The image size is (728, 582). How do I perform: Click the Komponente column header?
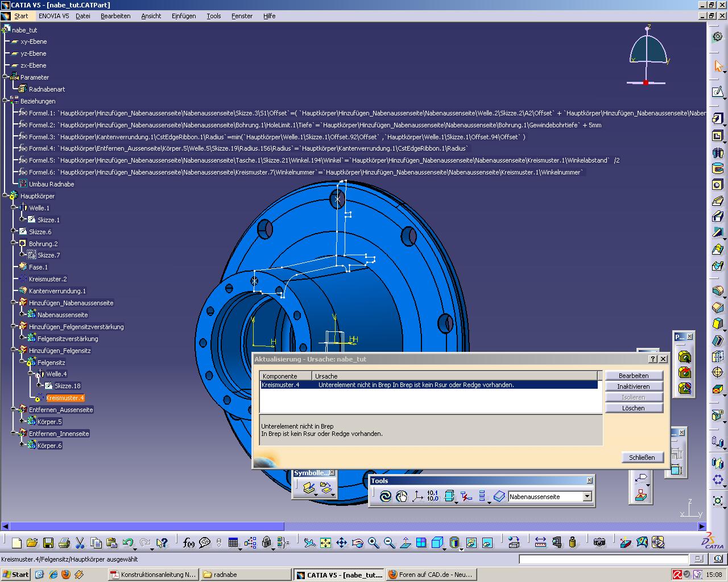pyautogui.click(x=286, y=376)
